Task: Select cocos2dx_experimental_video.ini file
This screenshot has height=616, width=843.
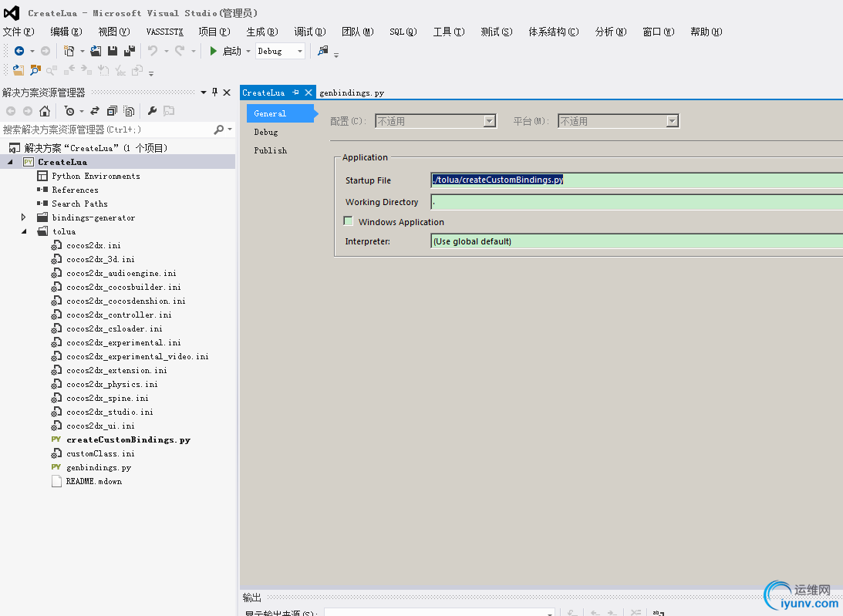Action: [137, 356]
